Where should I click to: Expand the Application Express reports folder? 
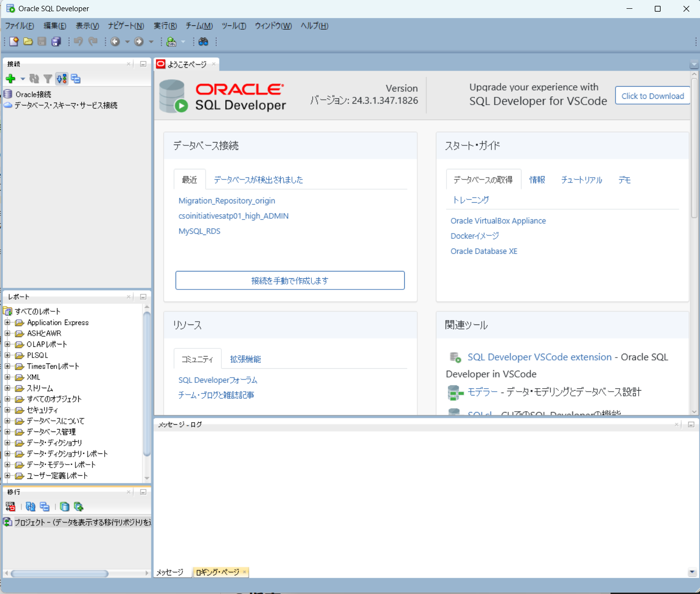7,322
